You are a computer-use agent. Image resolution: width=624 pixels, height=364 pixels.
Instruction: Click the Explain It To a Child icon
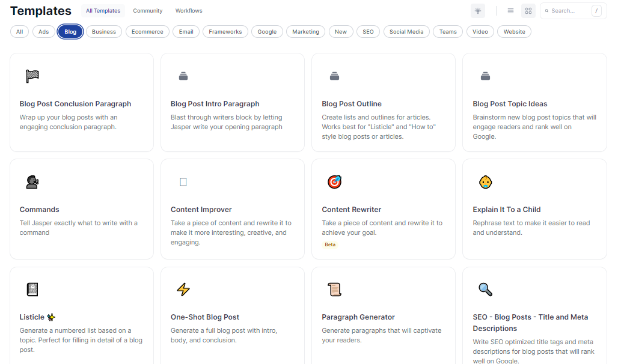coord(486,182)
